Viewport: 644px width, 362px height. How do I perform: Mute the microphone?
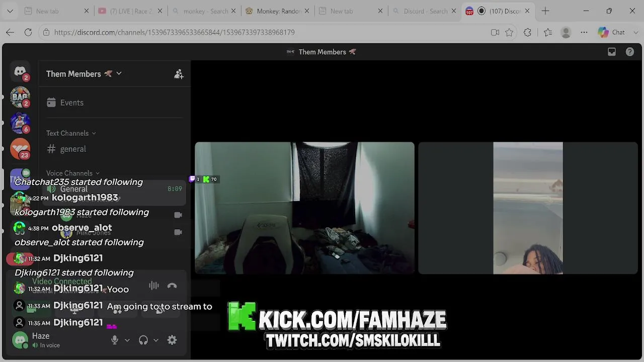[115, 340]
